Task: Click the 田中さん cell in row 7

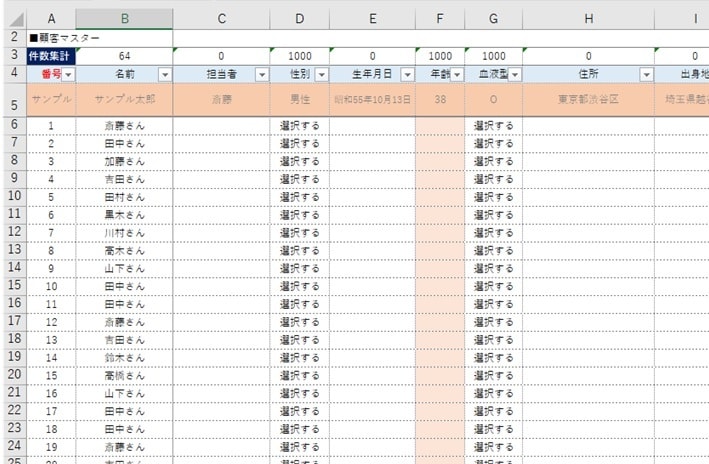Action: tap(124, 143)
